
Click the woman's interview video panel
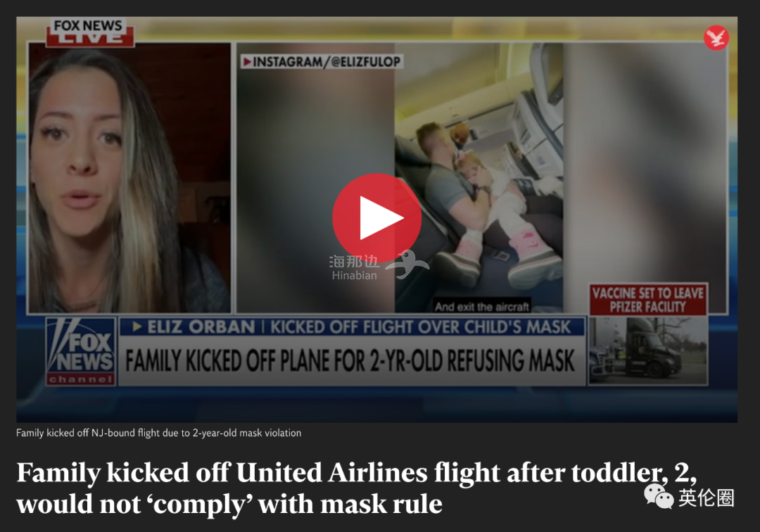pos(129,178)
